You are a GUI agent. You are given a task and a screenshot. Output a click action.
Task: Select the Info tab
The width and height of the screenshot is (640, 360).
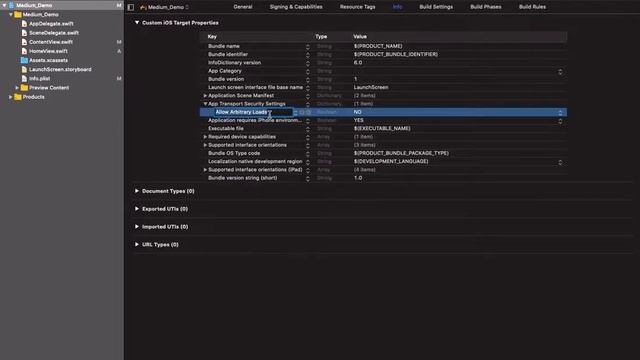[x=397, y=7]
